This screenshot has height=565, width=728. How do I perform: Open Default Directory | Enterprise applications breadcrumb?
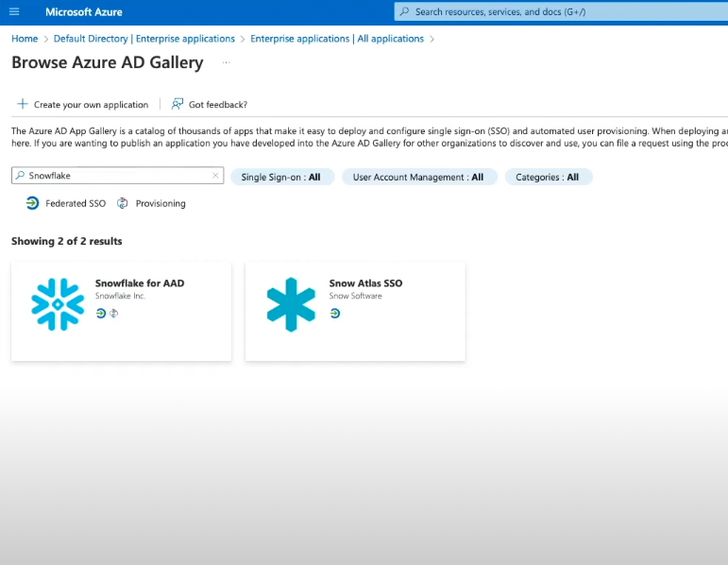pos(144,39)
